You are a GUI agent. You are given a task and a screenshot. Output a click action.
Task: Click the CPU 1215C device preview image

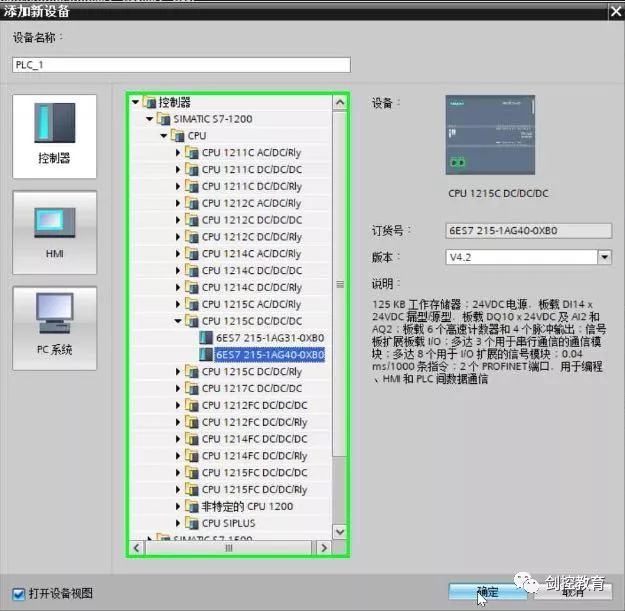tap(490, 135)
